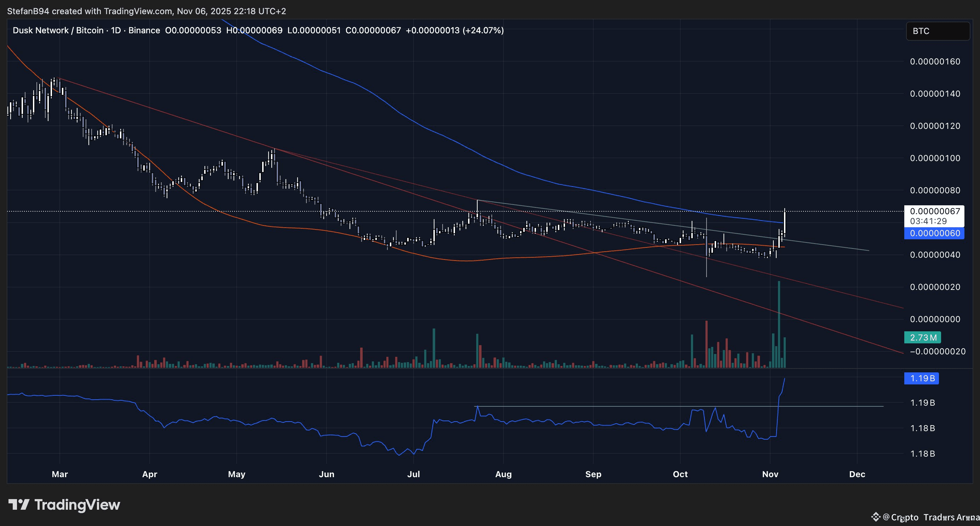Click the 03:41:29 bar countdown timer
This screenshot has height=526, width=980.
coord(929,221)
